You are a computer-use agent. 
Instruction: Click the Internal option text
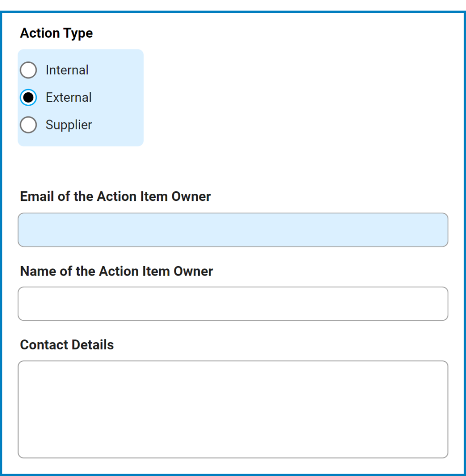click(66, 70)
